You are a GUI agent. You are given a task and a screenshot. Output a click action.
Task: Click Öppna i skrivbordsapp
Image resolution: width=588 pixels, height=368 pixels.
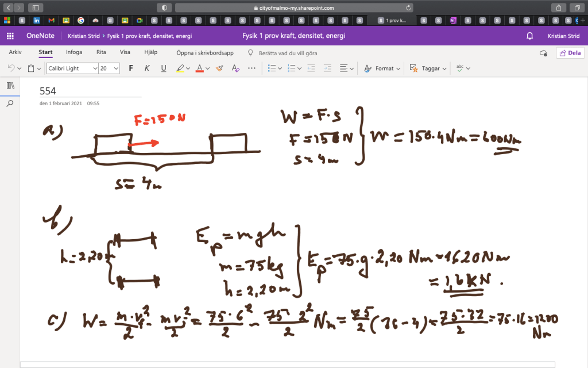click(204, 53)
